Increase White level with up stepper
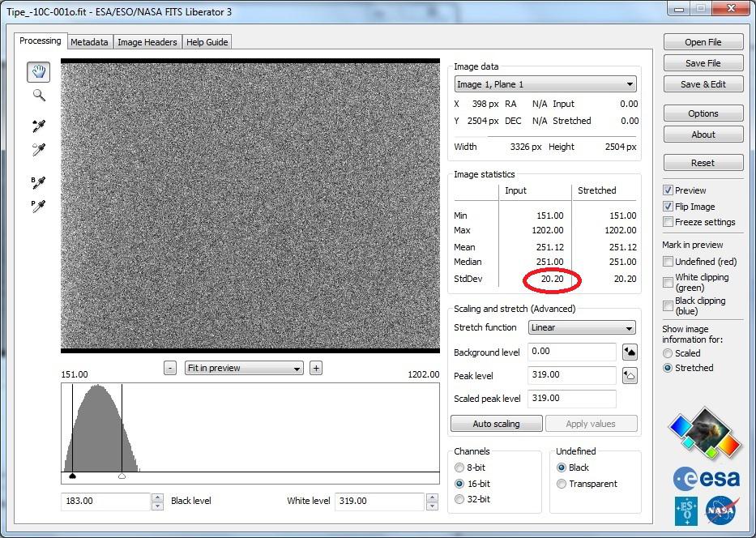Screen dimensions: 756x538 (x=432, y=497)
